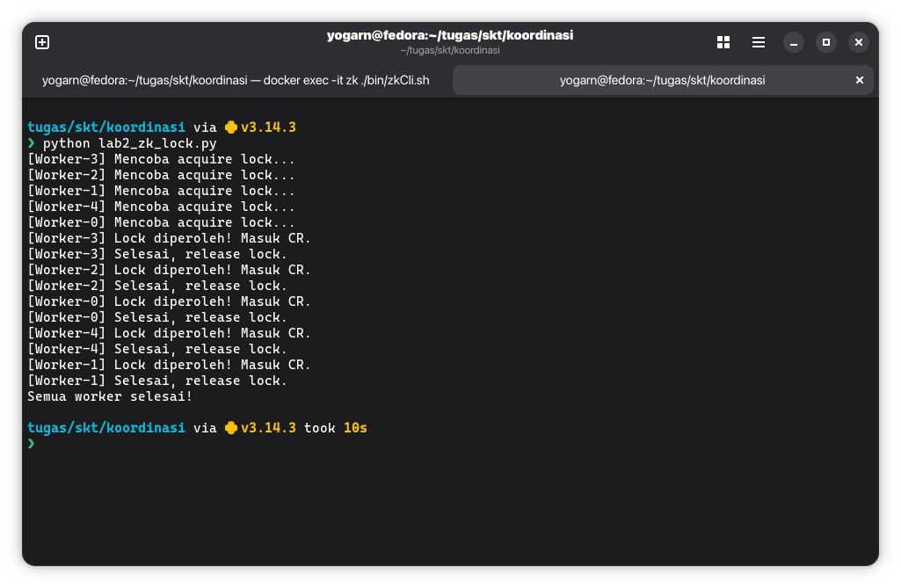Click the line [Worker-4] Mencoba acquire lock...
Screen dimensions: 901x588
(161, 207)
